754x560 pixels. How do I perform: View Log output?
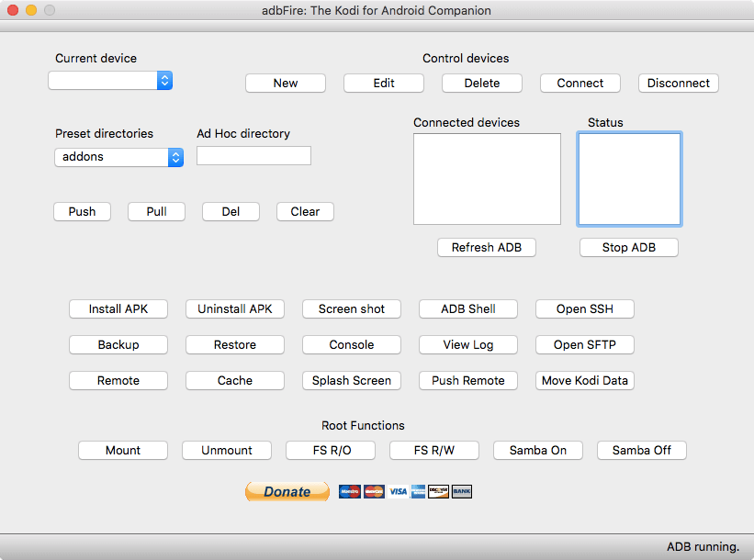[x=468, y=344]
